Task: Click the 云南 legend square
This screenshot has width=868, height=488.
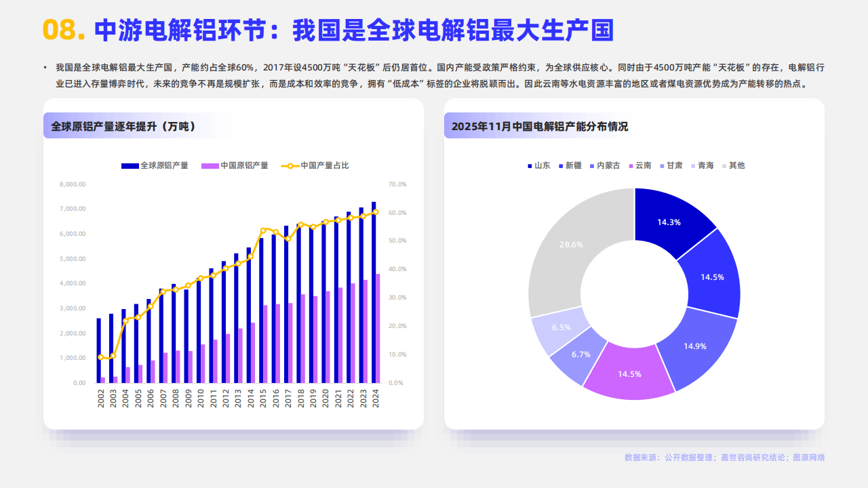Action: (630, 165)
